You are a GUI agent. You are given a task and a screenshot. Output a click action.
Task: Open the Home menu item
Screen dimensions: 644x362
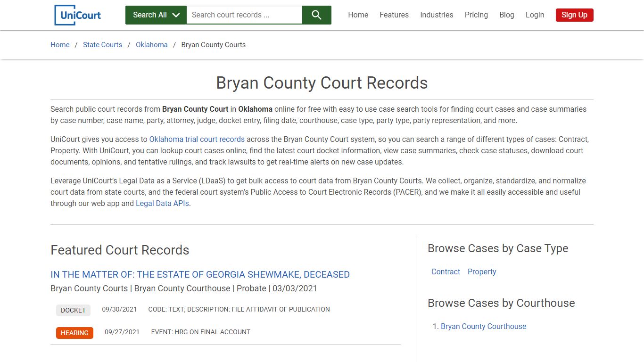tap(358, 15)
